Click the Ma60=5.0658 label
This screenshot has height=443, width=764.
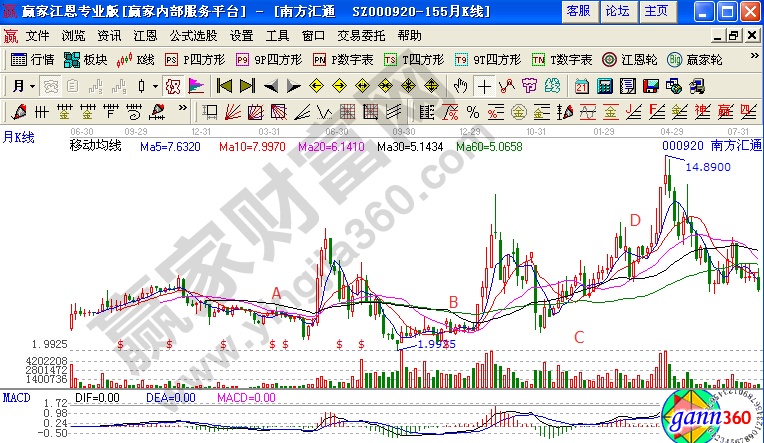(489, 147)
